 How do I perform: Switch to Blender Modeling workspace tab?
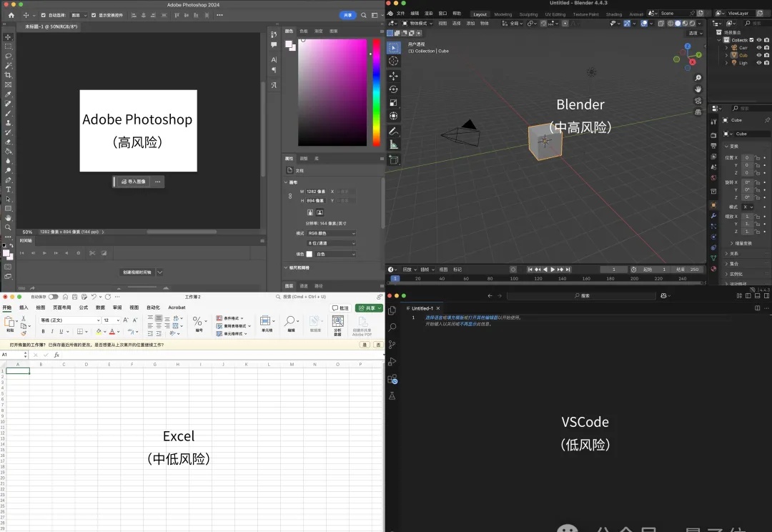click(503, 14)
